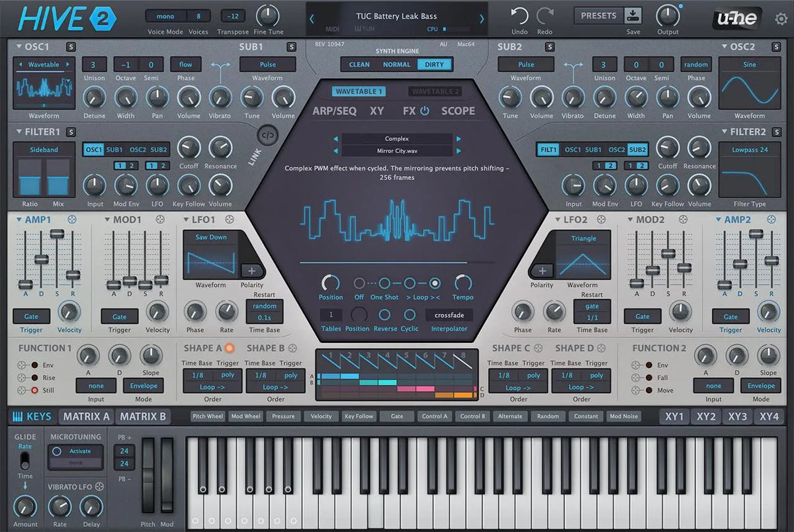This screenshot has width=794, height=532.
Task: Select the One Shot playback mode
Action: click(384, 283)
